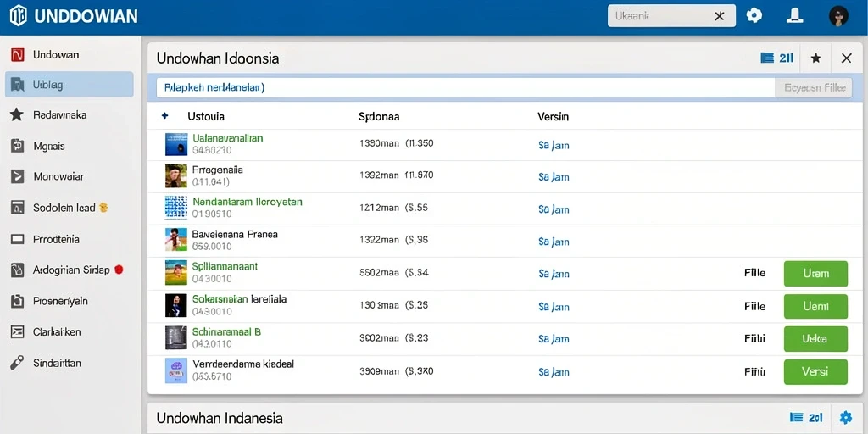The image size is (868, 434).
Task: Open Ualanavanalihan entry link
Action: point(227,138)
